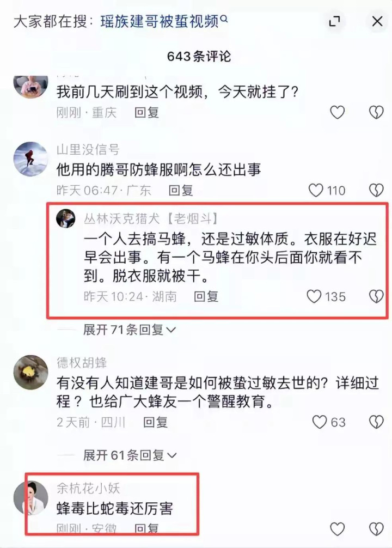This screenshot has height=548, width=392.
Task: Dislike 余杭花小妖's comment
Action: pyautogui.click(x=376, y=529)
